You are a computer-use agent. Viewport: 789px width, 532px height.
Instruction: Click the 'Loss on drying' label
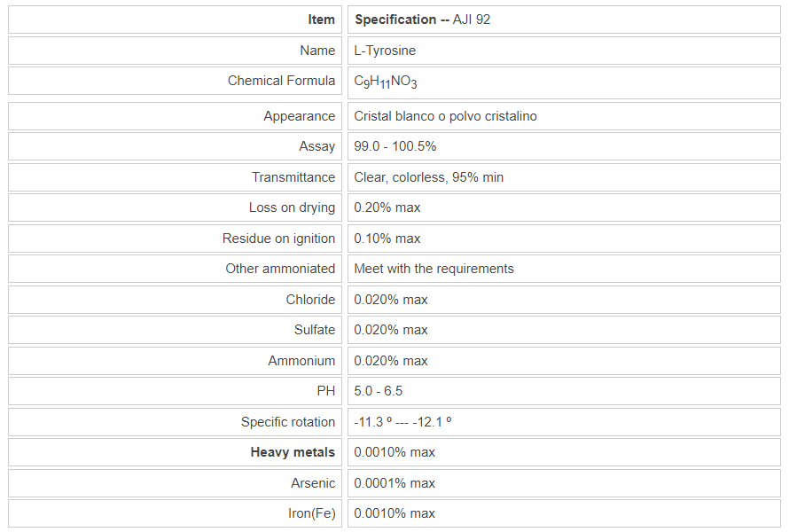click(292, 207)
